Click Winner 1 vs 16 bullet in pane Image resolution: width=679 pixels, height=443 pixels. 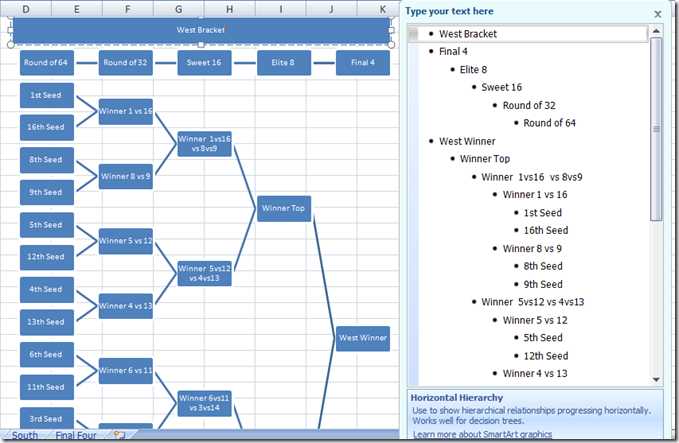(535, 195)
